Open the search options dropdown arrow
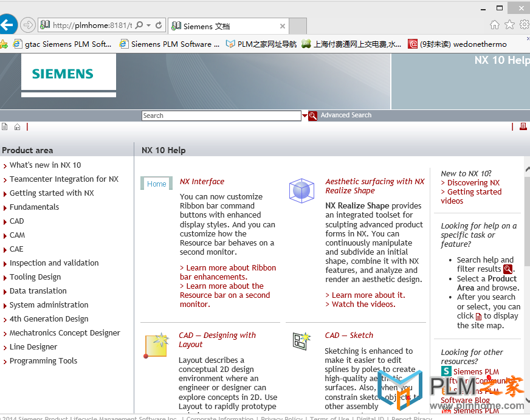Screen dimensions: 530x420 click(305, 116)
